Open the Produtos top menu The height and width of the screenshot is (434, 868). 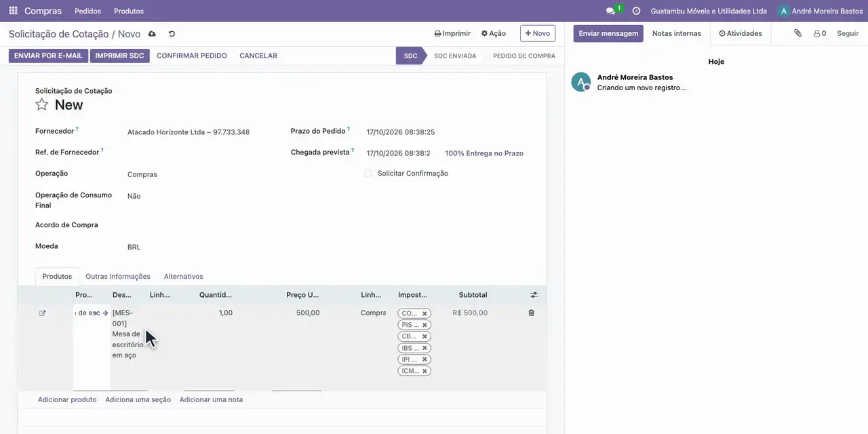click(x=129, y=11)
